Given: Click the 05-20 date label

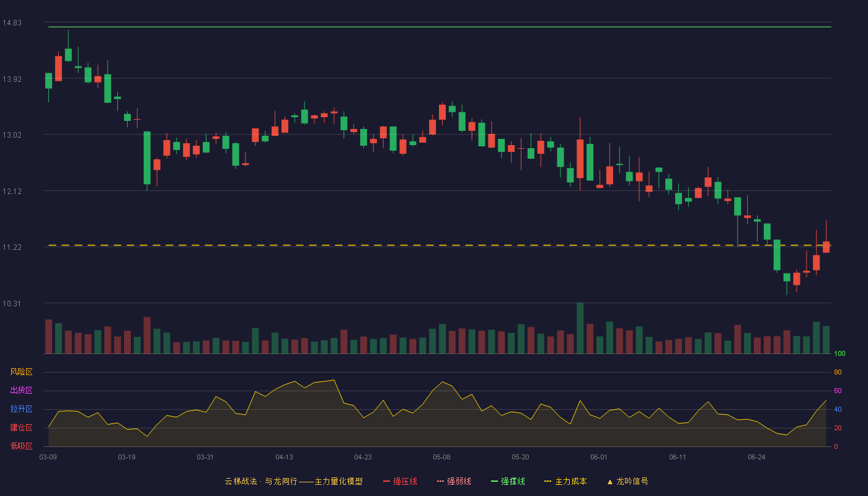Looking at the screenshot, I should (520, 457).
